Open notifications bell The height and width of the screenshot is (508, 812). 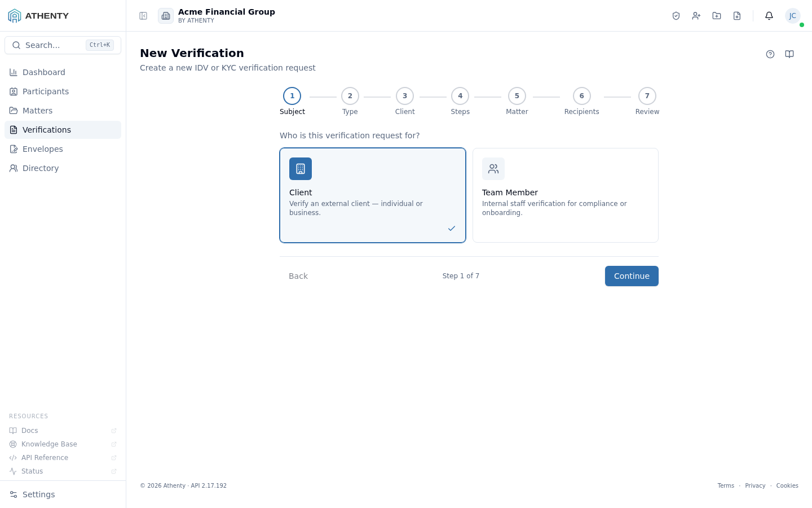tap(769, 16)
